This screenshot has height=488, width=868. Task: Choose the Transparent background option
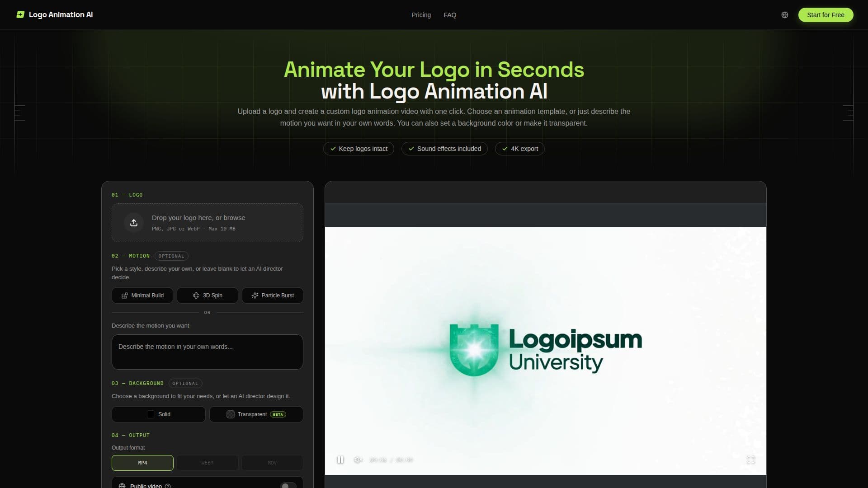click(256, 414)
